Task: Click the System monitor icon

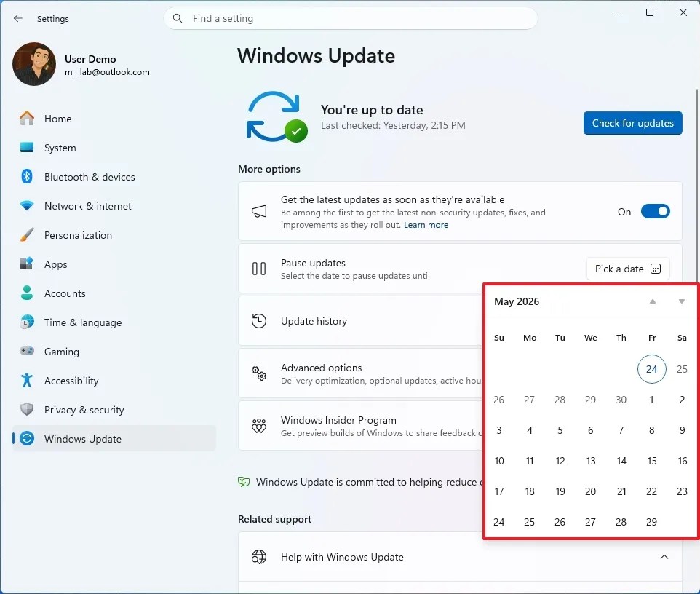Action: click(27, 147)
